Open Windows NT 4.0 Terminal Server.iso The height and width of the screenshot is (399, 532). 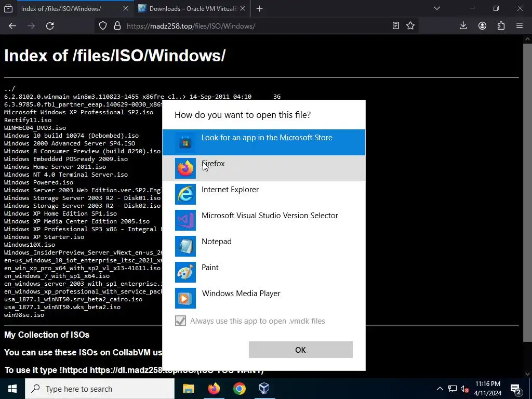66,175
